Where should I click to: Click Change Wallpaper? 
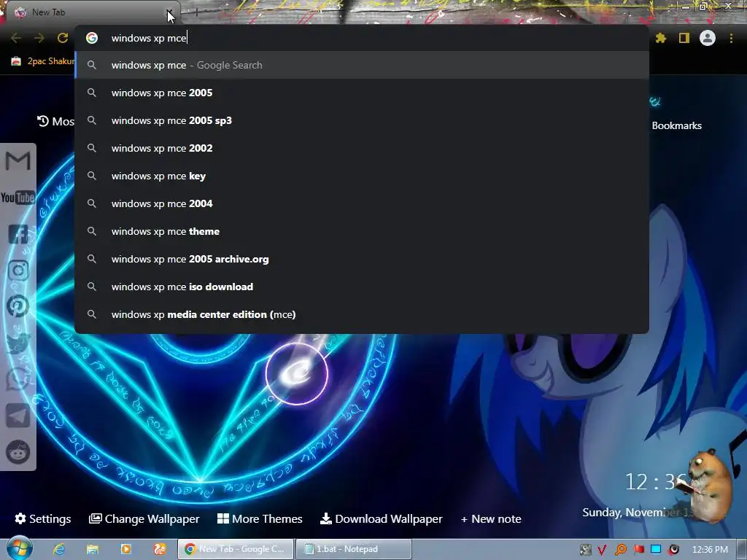(144, 518)
